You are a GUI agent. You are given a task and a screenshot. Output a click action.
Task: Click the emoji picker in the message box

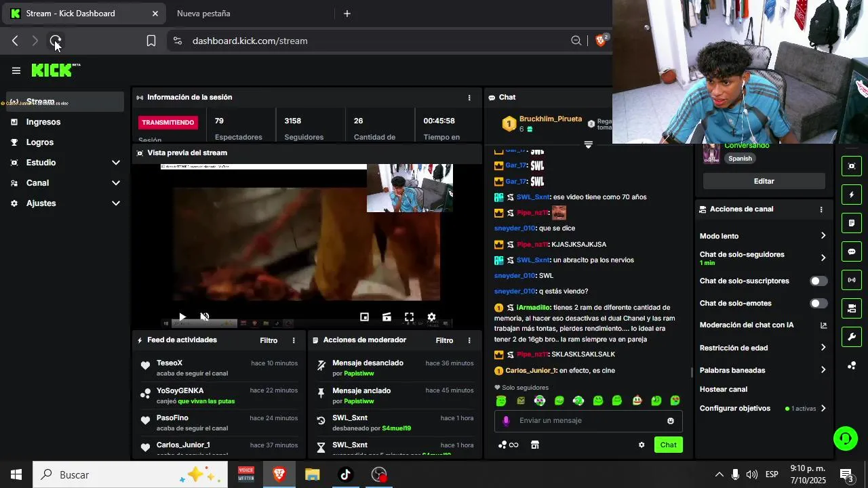[671, 421]
